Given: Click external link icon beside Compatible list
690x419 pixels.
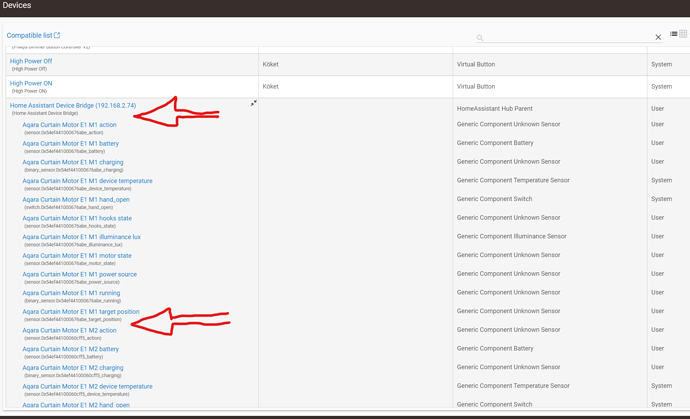Looking at the screenshot, I should pos(57,36).
